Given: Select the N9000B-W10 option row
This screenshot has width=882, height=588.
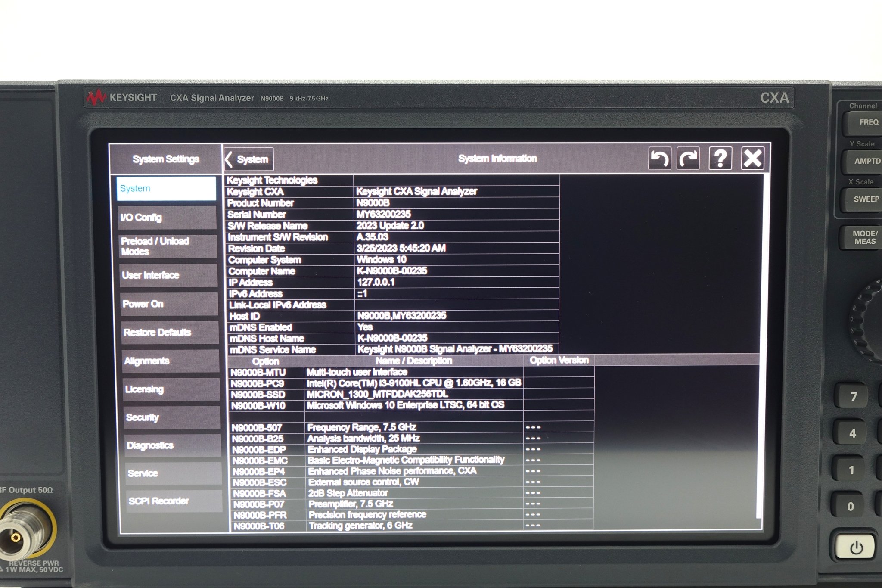Looking at the screenshot, I should (411, 405).
